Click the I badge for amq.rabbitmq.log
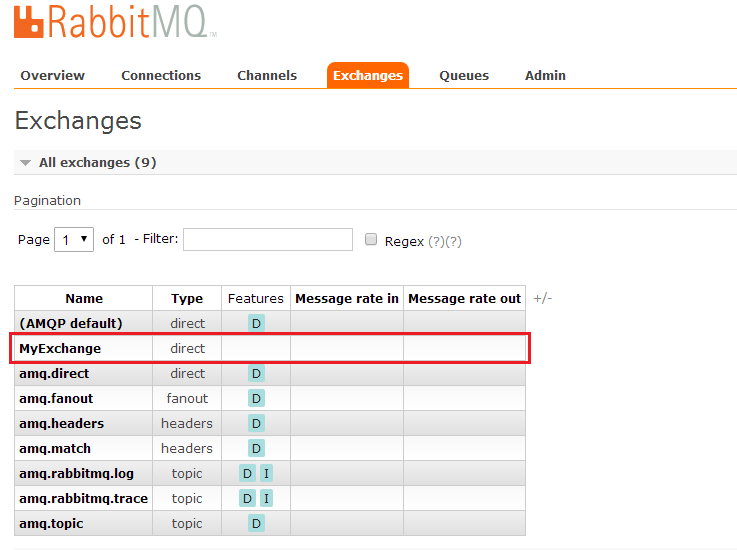The image size is (737, 550). pos(267,473)
